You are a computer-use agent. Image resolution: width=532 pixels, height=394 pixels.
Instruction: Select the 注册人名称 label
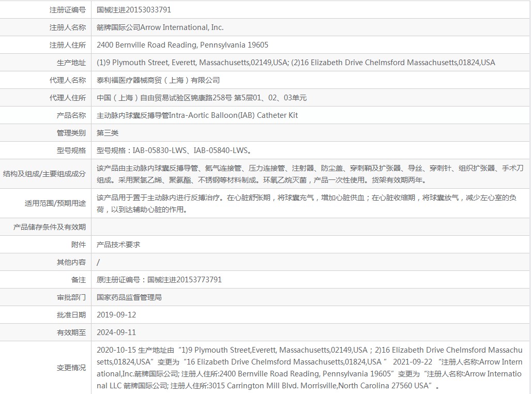[x=68, y=27]
